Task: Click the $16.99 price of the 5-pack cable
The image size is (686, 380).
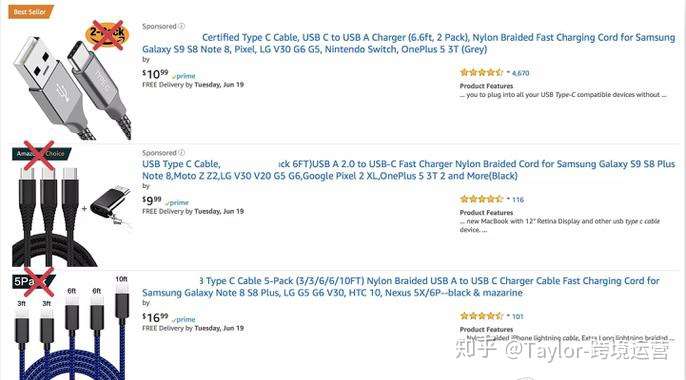Action: (x=155, y=317)
